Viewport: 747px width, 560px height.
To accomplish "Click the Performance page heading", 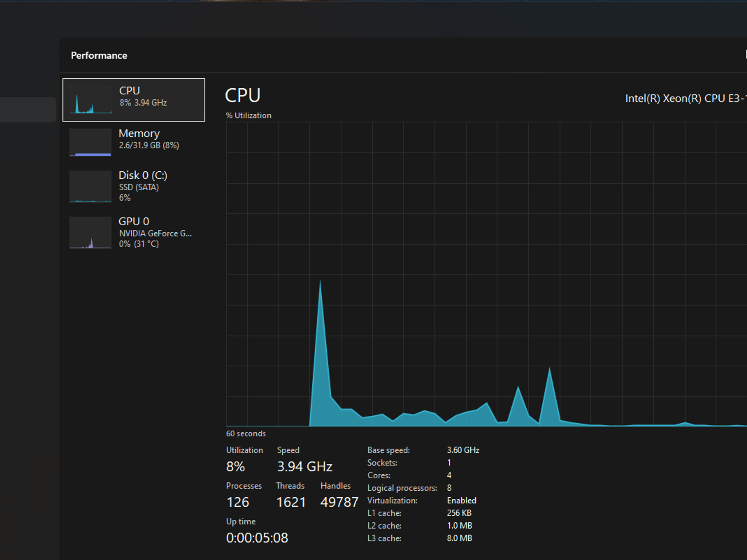I will (99, 55).
